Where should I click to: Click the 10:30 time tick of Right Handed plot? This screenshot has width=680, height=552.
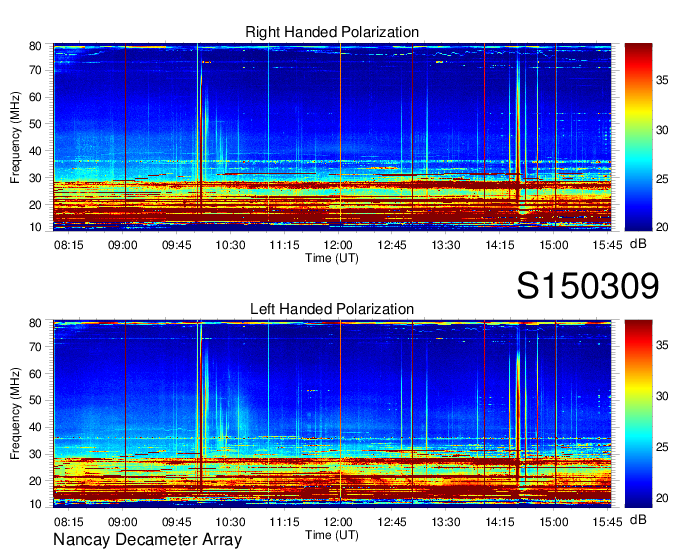click(230, 245)
